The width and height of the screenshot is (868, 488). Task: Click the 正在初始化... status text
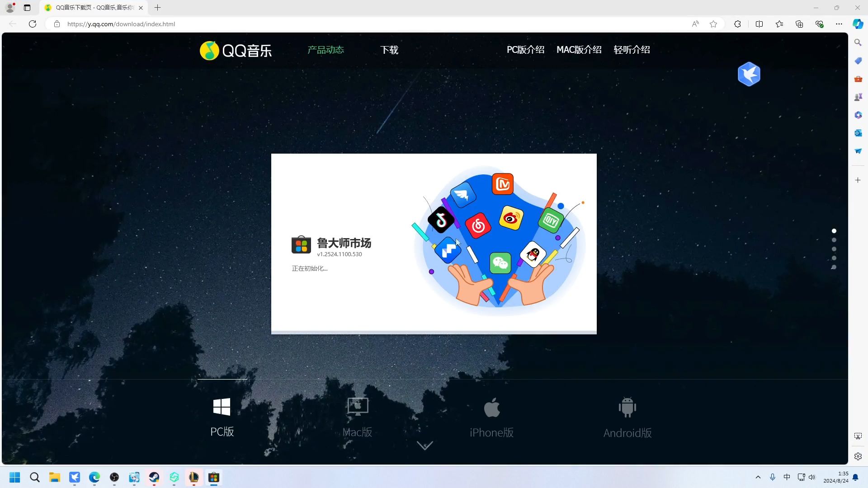pyautogui.click(x=310, y=268)
